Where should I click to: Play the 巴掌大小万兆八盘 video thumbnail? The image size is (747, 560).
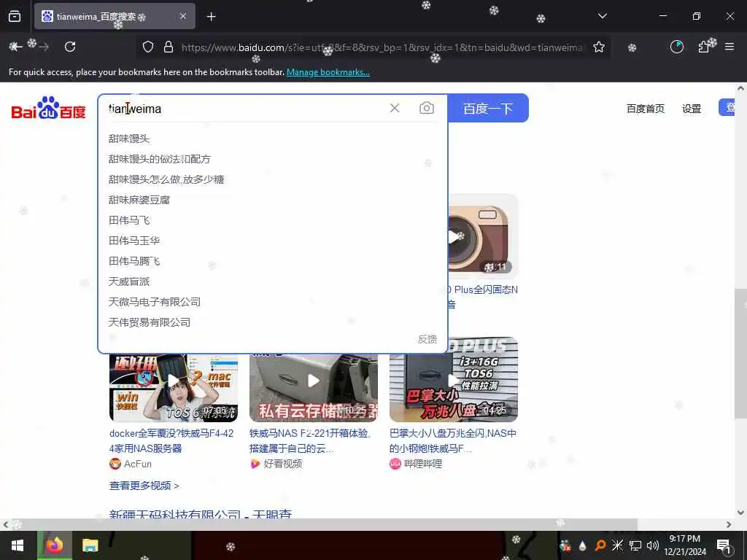[x=454, y=380]
